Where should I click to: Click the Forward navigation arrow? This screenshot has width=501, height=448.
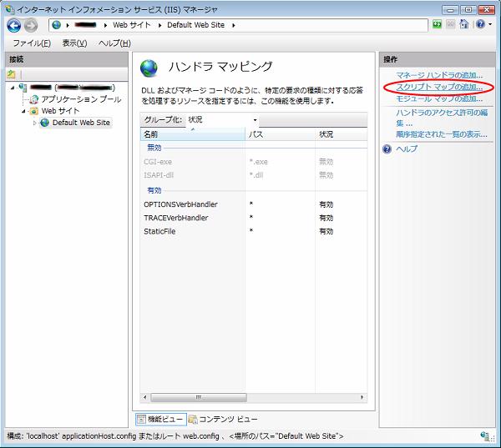point(31,26)
